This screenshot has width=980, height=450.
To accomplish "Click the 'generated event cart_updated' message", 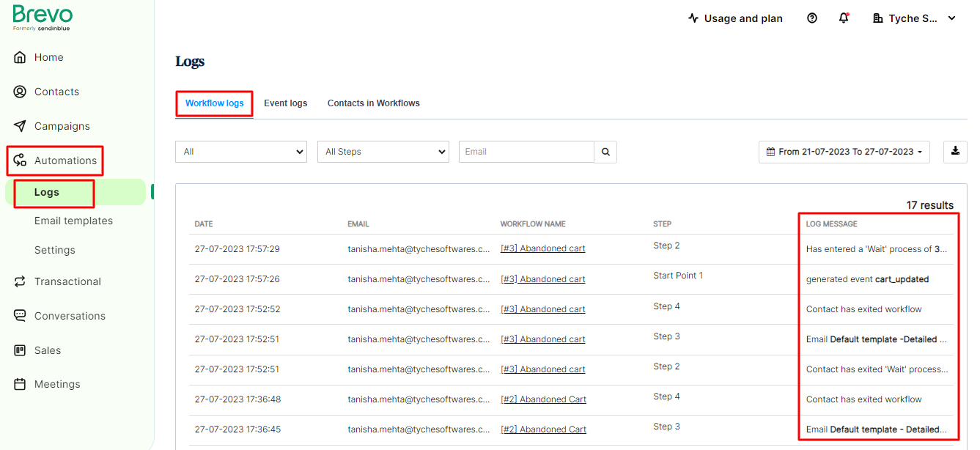I will (867, 279).
